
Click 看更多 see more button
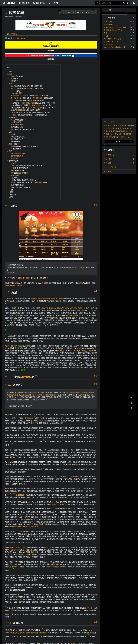point(119,141)
